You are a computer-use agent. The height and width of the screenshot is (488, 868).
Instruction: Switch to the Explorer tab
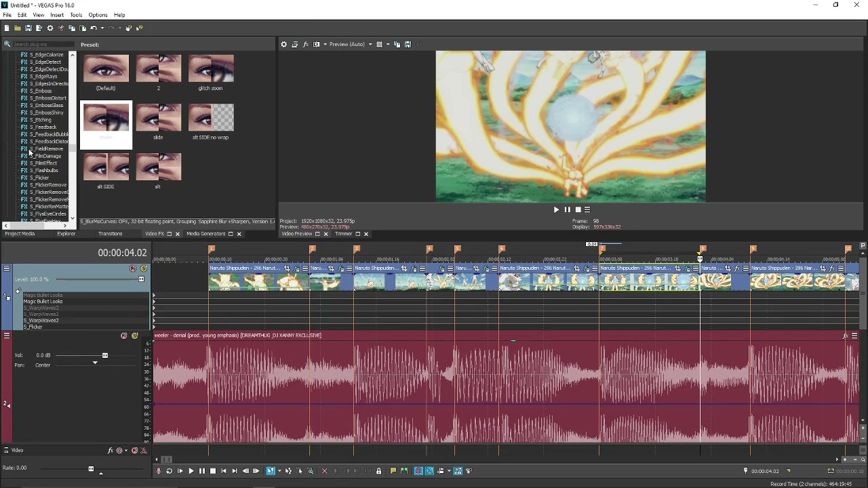coord(66,234)
